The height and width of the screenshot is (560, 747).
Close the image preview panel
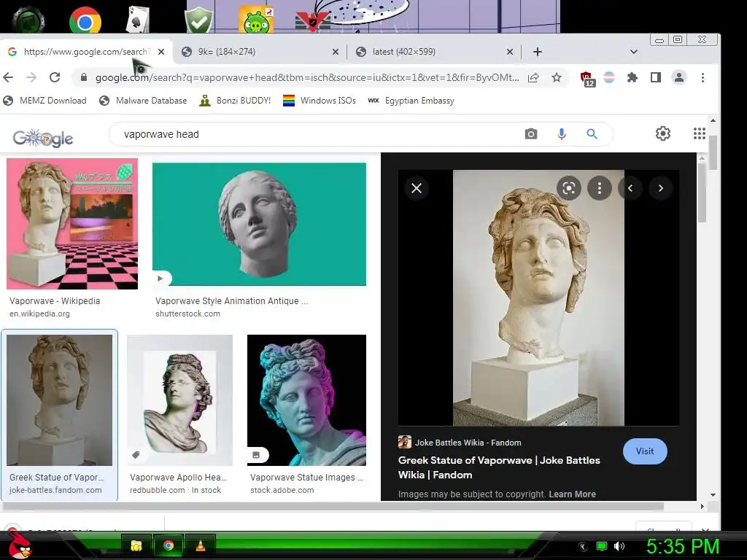click(x=417, y=188)
